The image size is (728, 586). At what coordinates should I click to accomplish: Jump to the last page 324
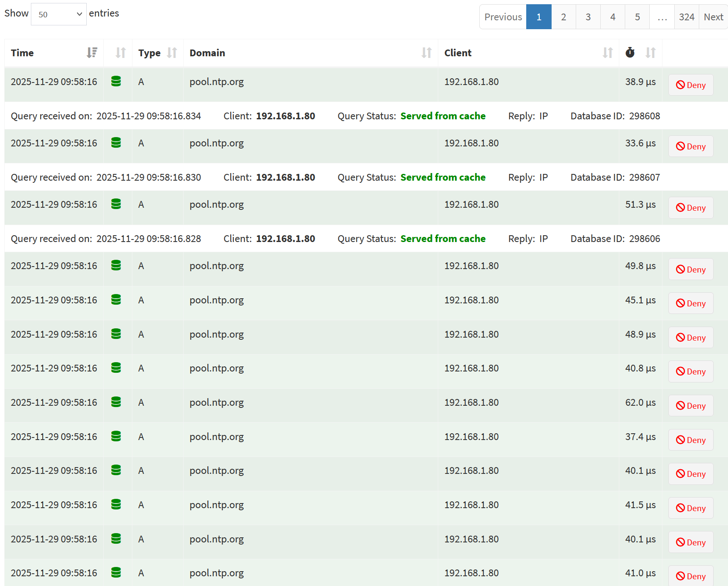coord(686,17)
